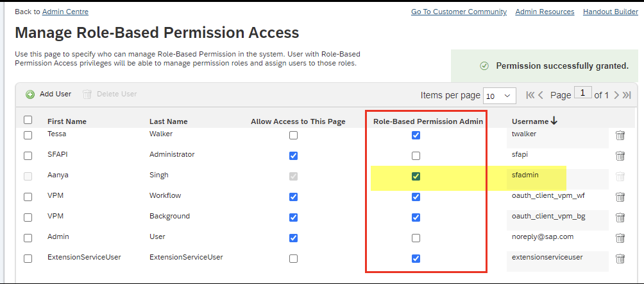Select the row checkbox for Admin User
The height and width of the screenshot is (284, 644).
(x=28, y=238)
